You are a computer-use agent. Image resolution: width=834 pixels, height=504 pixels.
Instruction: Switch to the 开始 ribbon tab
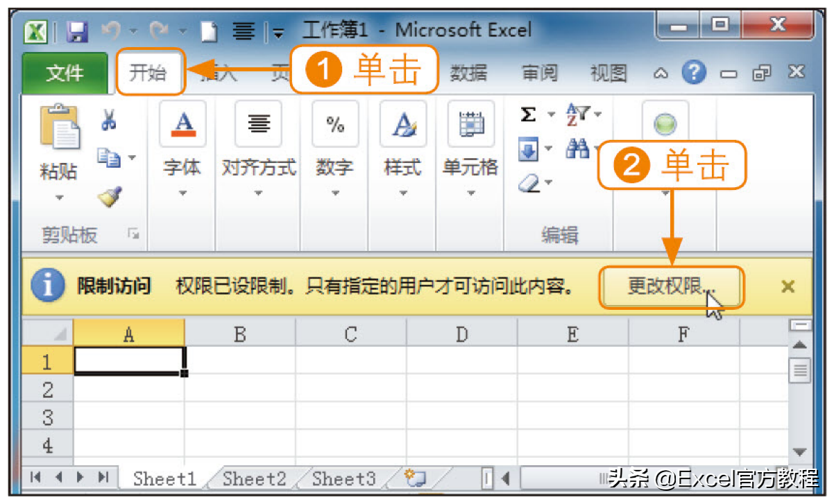pos(148,72)
